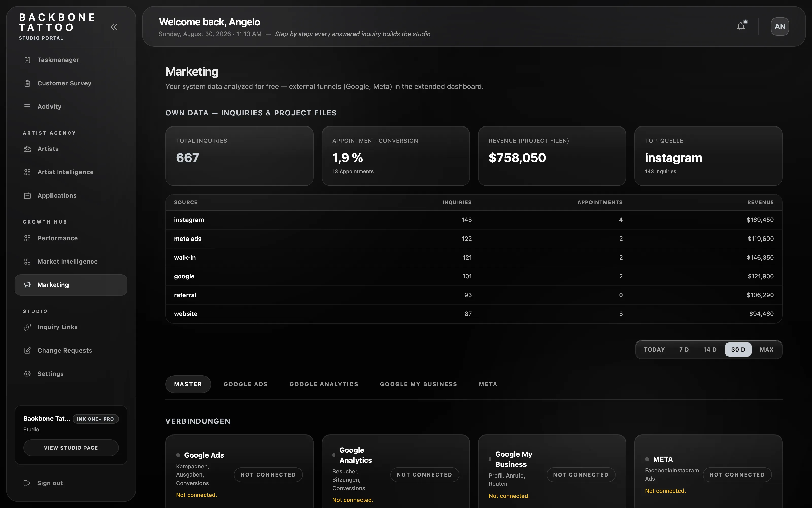
Task: Click the INK ONE+ PRO plan badge
Action: point(95,419)
